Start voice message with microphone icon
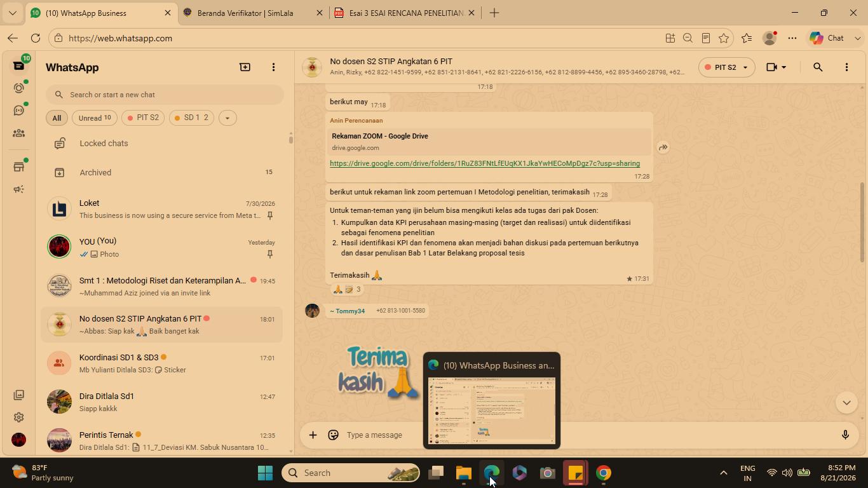 (845, 435)
